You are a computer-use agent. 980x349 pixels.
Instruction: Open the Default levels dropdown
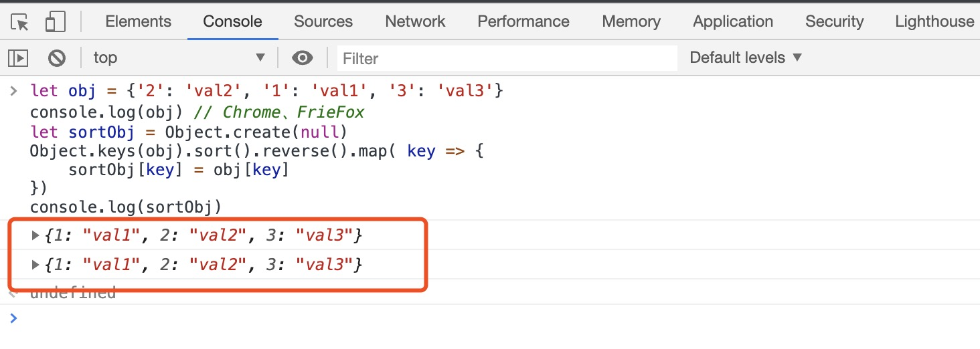click(746, 58)
